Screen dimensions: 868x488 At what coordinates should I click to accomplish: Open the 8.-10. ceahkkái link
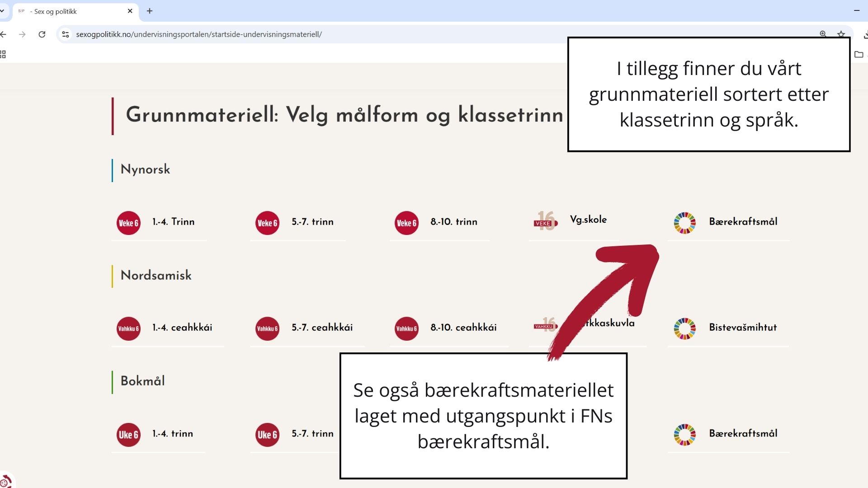[463, 327]
